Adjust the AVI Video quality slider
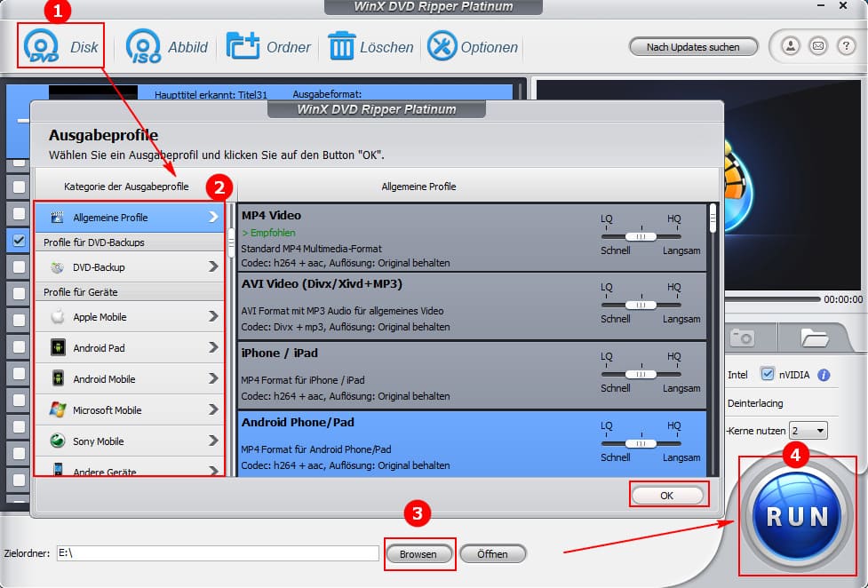The width and height of the screenshot is (868, 588). pyautogui.click(x=641, y=305)
